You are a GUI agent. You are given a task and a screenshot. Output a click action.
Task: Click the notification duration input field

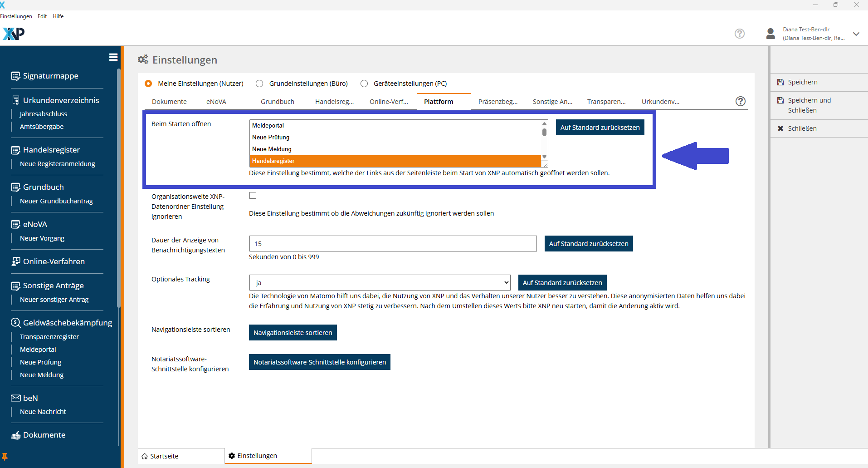pyautogui.click(x=393, y=244)
